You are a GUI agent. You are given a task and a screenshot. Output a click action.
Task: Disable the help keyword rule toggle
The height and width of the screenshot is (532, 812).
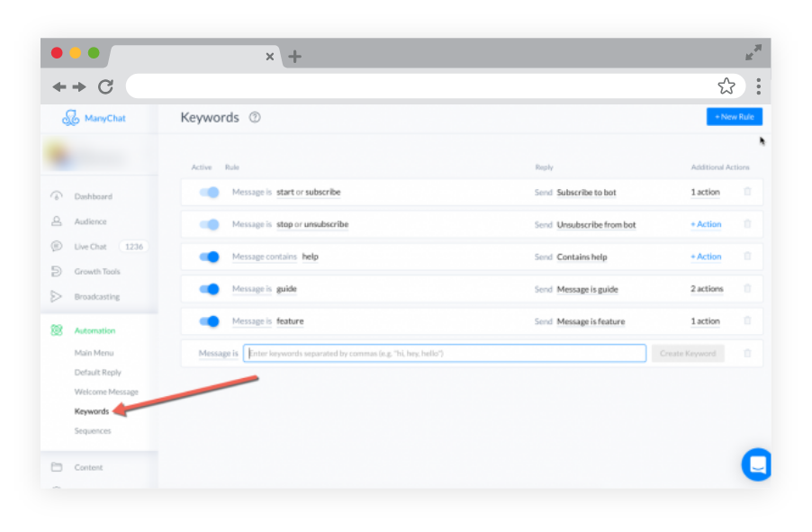[209, 257]
